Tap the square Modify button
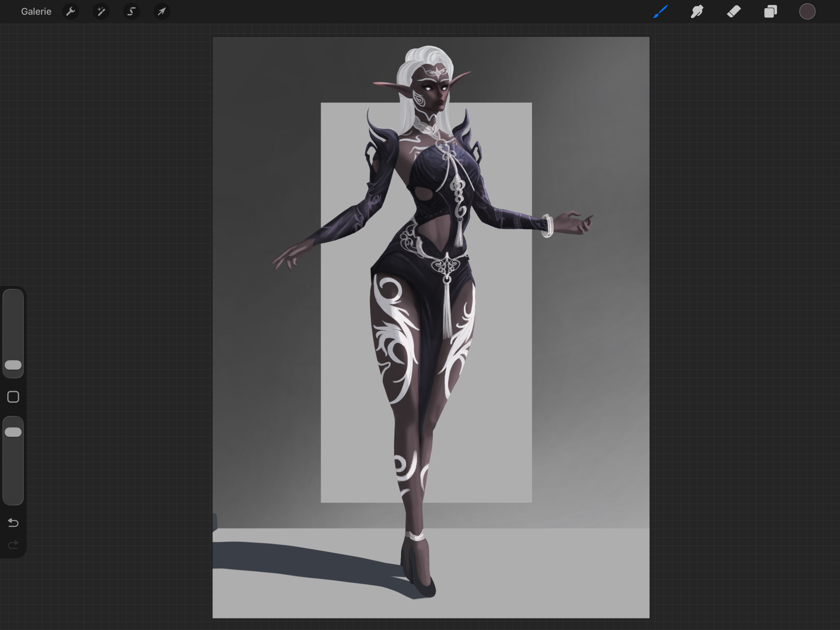840x630 pixels. click(13, 397)
